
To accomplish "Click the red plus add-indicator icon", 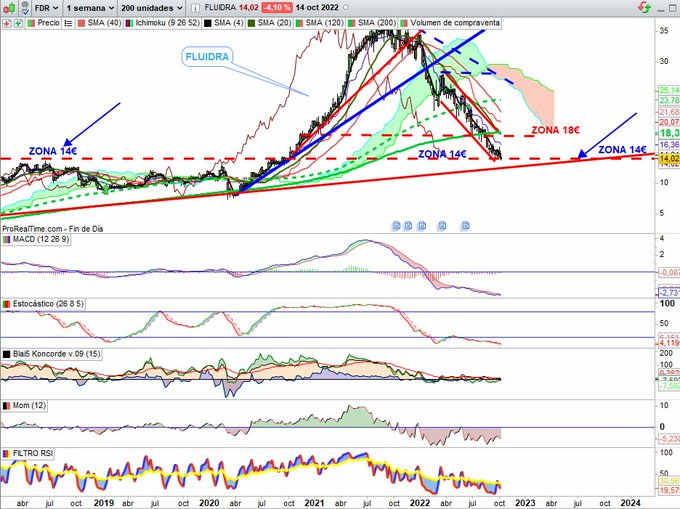I will (7, 23).
